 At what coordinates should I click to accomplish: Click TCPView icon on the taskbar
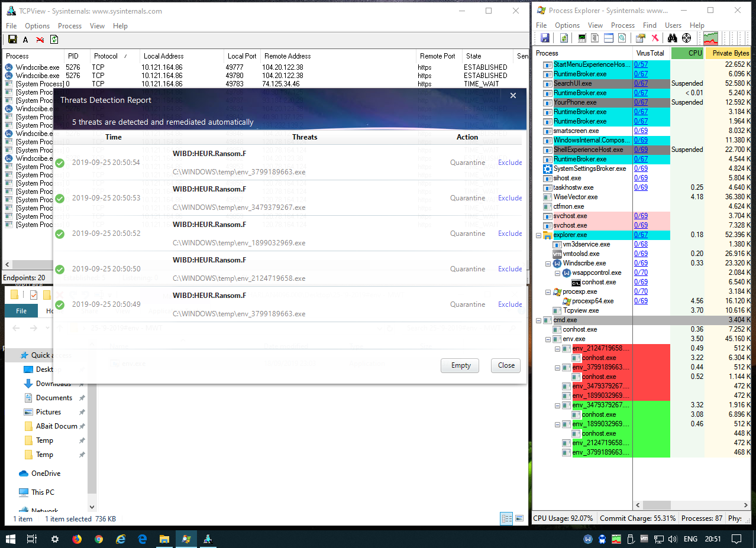click(x=208, y=539)
